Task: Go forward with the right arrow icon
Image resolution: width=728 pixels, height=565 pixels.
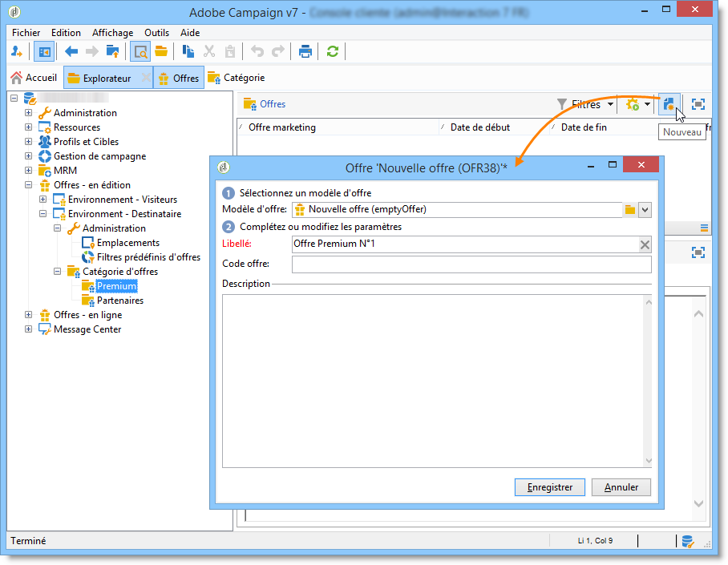Action: click(92, 51)
